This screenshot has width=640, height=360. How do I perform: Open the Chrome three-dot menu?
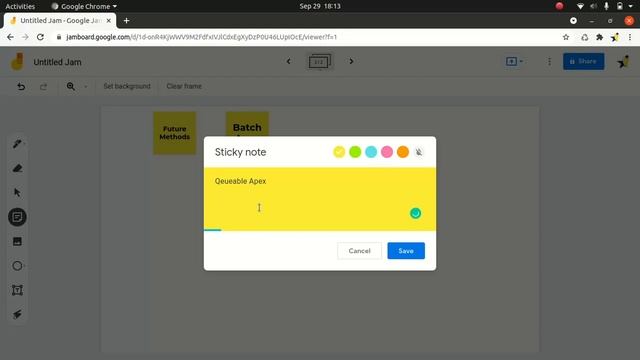coord(630,37)
